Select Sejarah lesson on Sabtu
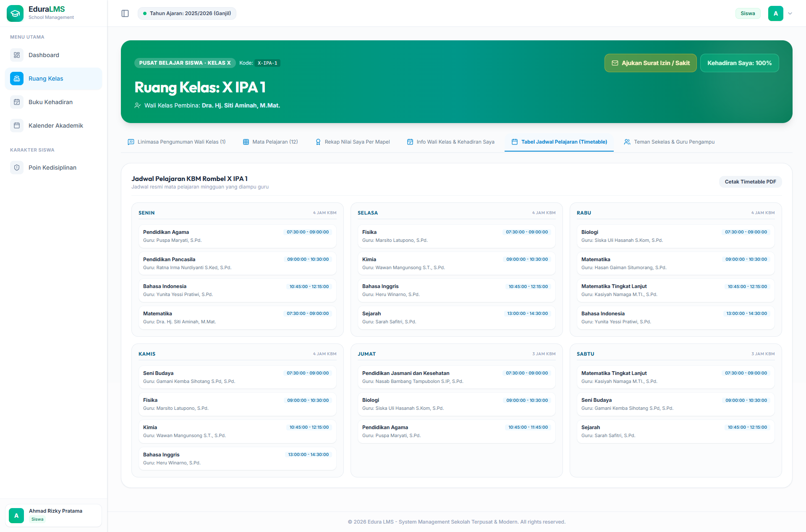This screenshot has height=532, width=806. pos(676,431)
